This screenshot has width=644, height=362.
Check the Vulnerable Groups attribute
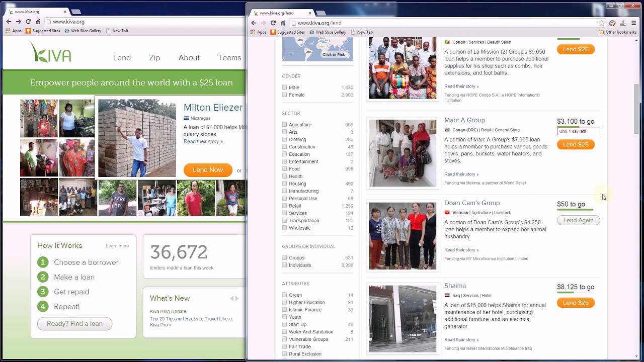click(x=285, y=339)
